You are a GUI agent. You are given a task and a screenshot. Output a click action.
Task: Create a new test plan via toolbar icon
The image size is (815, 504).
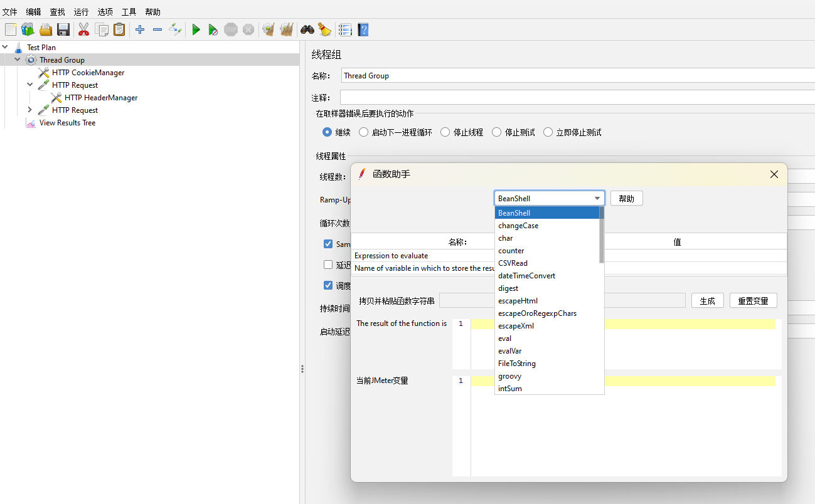click(11, 29)
